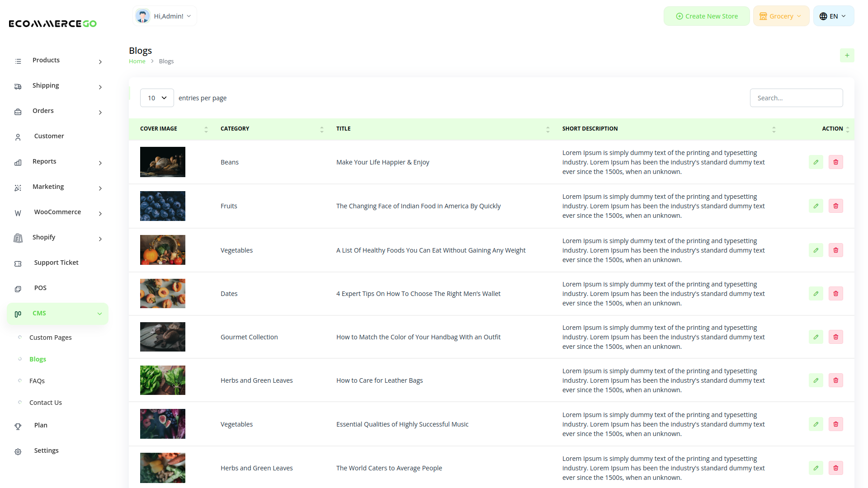Viewport: 868px width, 488px height.
Task: Open the Orders bag icon
Action: pyautogui.click(x=18, y=112)
